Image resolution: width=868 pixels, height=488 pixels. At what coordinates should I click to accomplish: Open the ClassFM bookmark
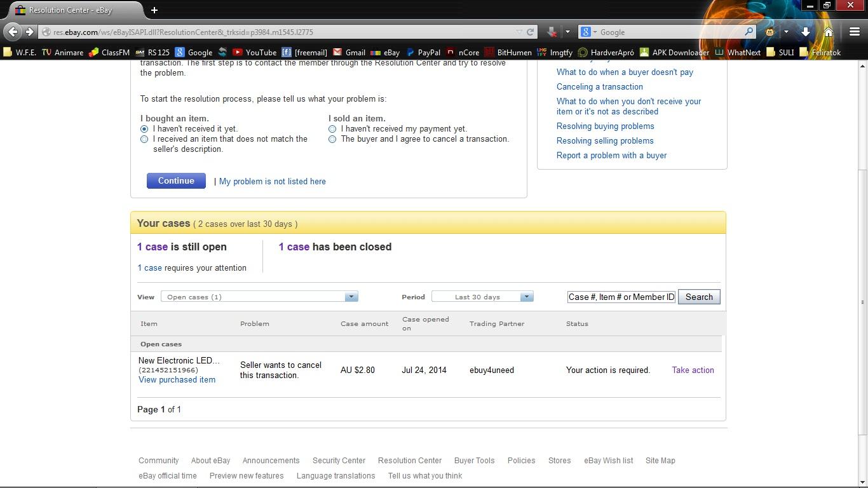109,52
